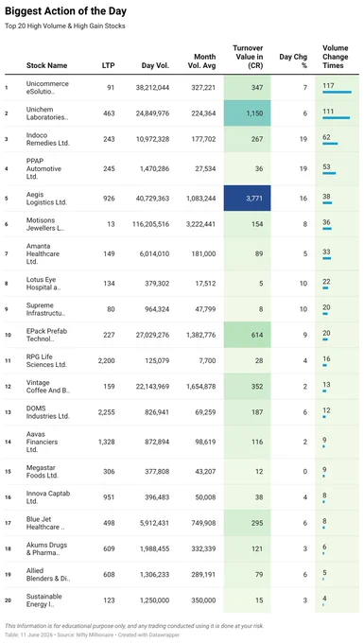Viewport: 364px width, 643px height.
Task: Click the LTP column header
Action: (x=108, y=65)
